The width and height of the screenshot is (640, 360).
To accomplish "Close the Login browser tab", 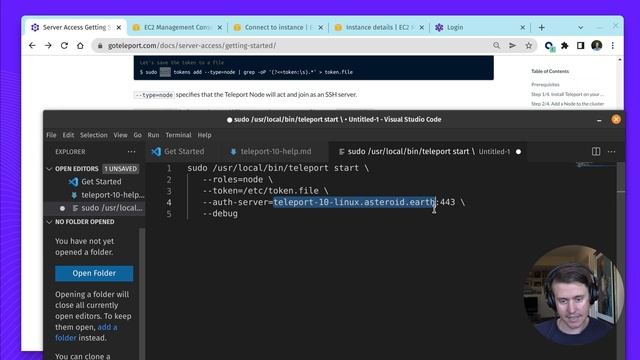I will point(522,27).
